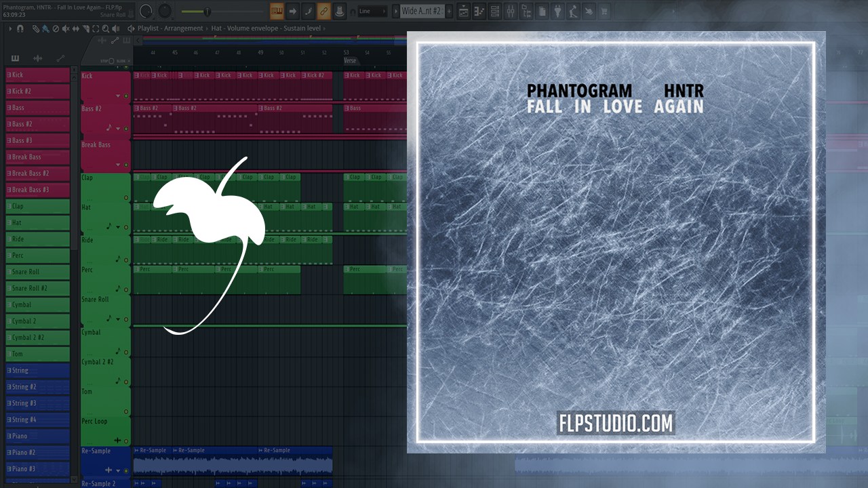Toggle the STEP edit switch
868x488 pixels.
click(x=111, y=61)
